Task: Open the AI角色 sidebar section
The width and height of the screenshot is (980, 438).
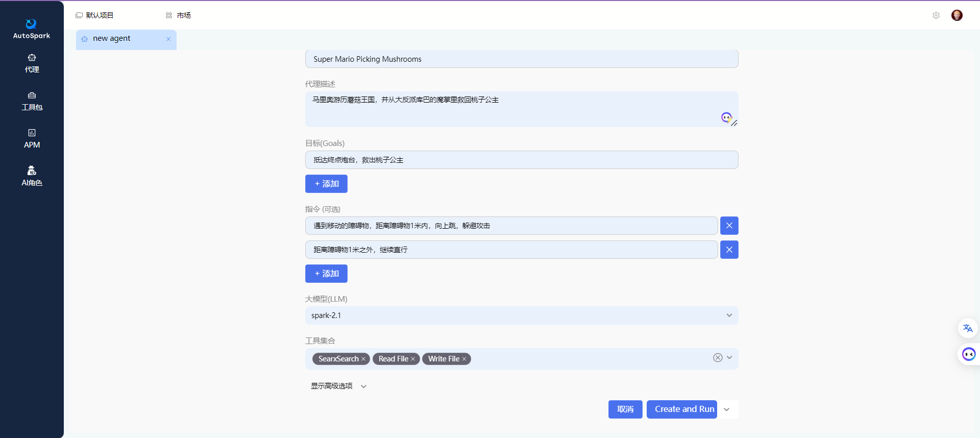Action: [x=32, y=177]
